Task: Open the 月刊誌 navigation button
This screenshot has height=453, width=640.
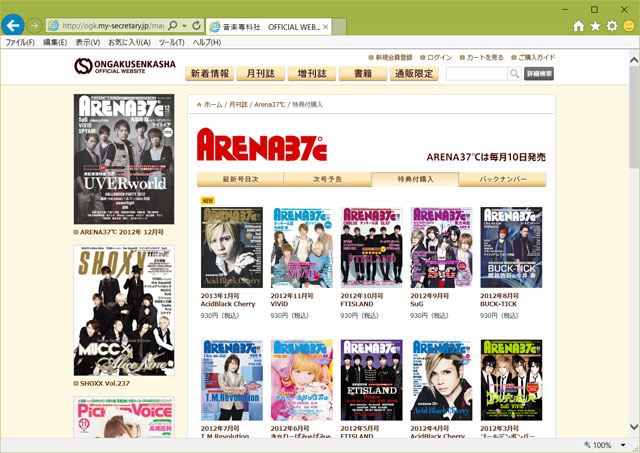Action: pyautogui.click(x=261, y=73)
